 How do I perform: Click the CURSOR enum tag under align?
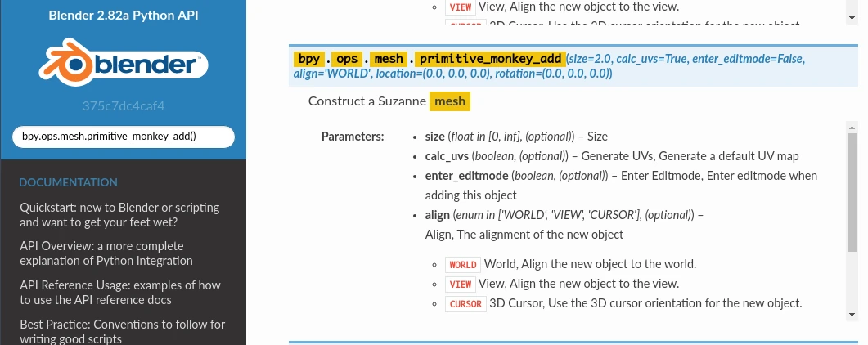tap(465, 304)
